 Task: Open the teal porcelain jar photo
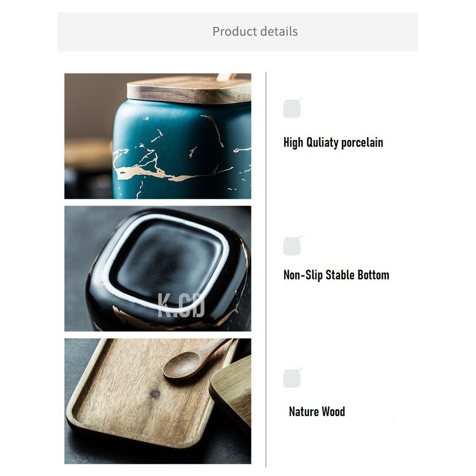(x=158, y=136)
